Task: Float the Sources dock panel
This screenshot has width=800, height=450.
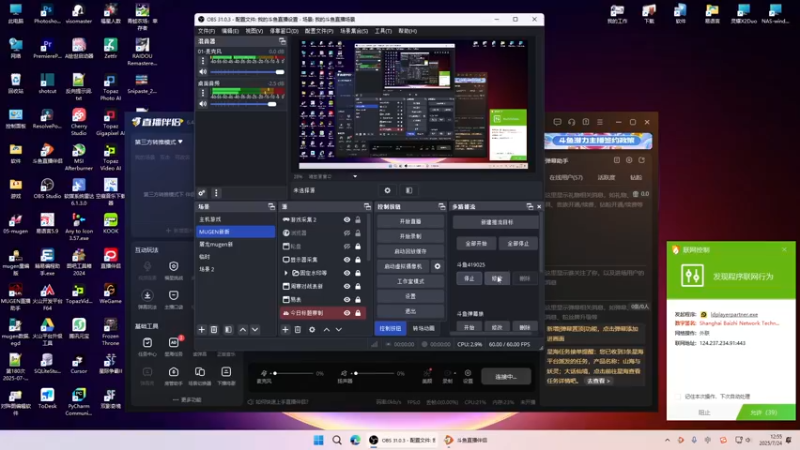Action: click(x=367, y=207)
